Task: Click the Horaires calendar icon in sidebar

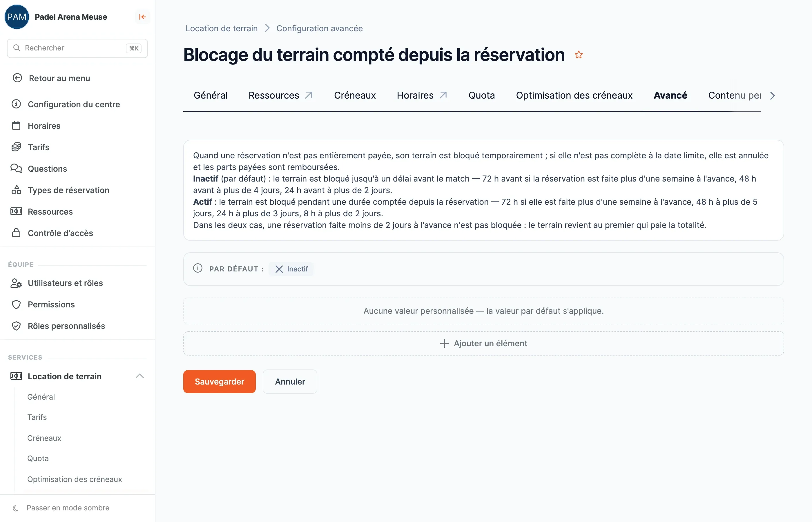Action: click(16, 126)
